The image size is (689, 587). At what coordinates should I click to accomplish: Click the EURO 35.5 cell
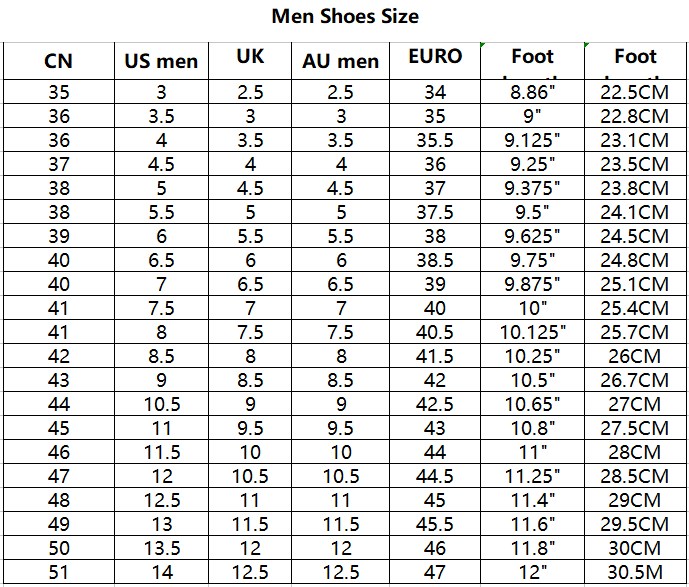click(x=435, y=140)
